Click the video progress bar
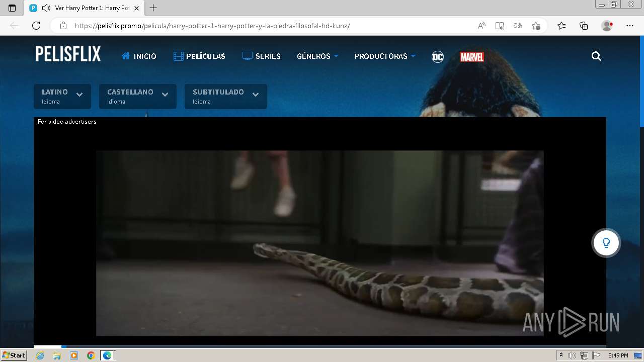This screenshot has height=362, width=644. (319, 346)
